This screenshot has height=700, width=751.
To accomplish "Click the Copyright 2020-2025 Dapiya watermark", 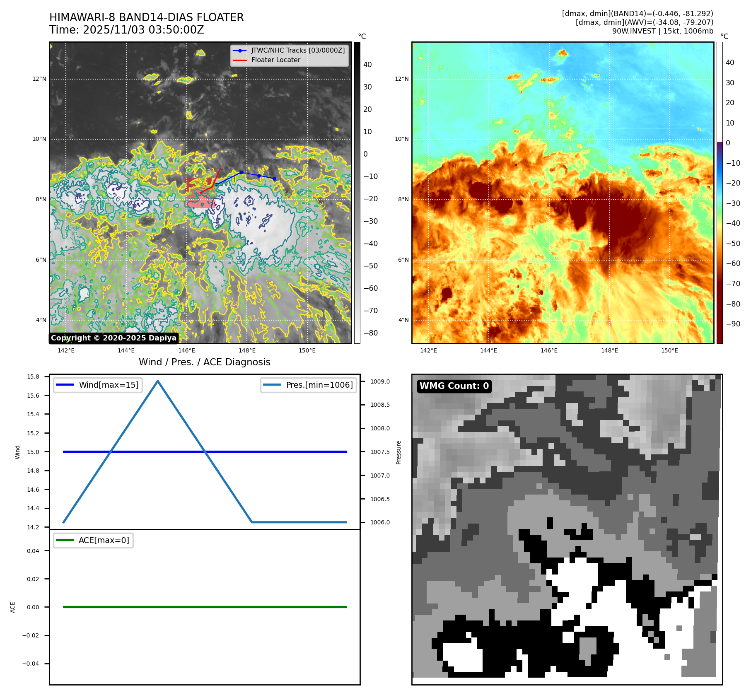I will (113, 338).
